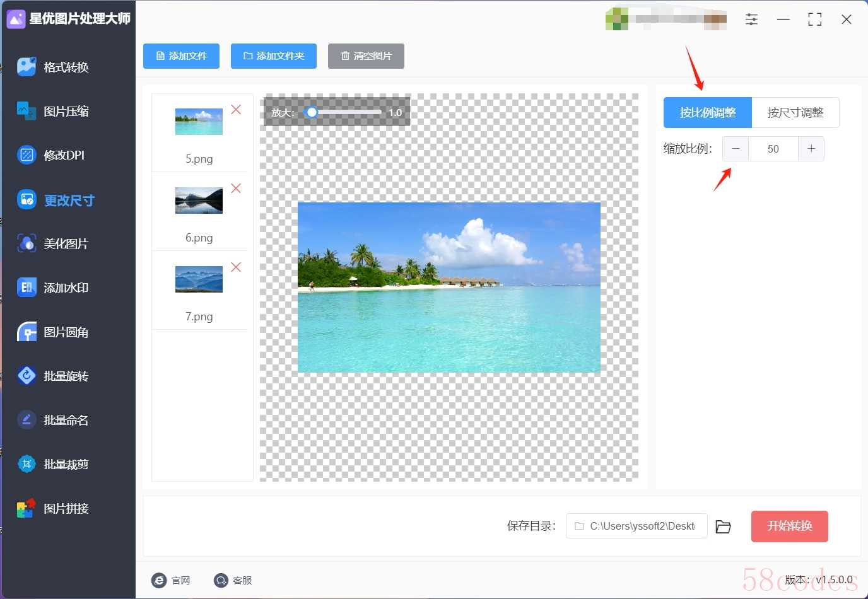This screenshot has width=868, height=599.
Task: Click the 缩放比例 value field showing 50
Action: 773,149
